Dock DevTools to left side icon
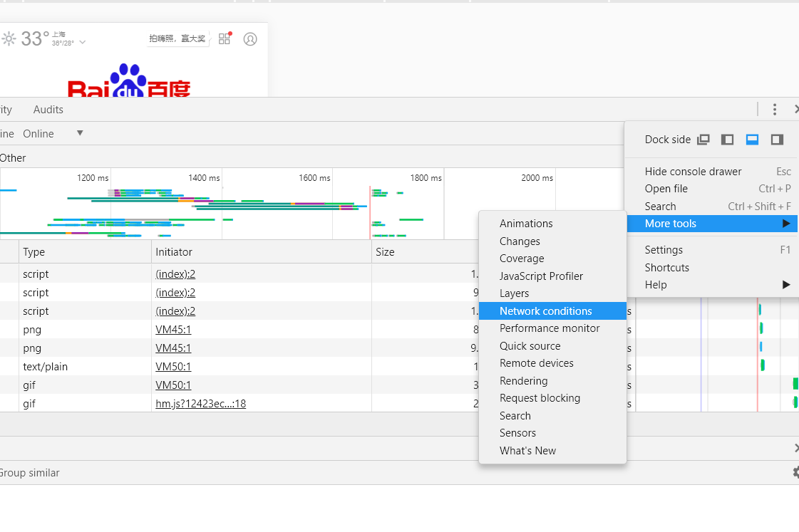 (x=727, y=140)
